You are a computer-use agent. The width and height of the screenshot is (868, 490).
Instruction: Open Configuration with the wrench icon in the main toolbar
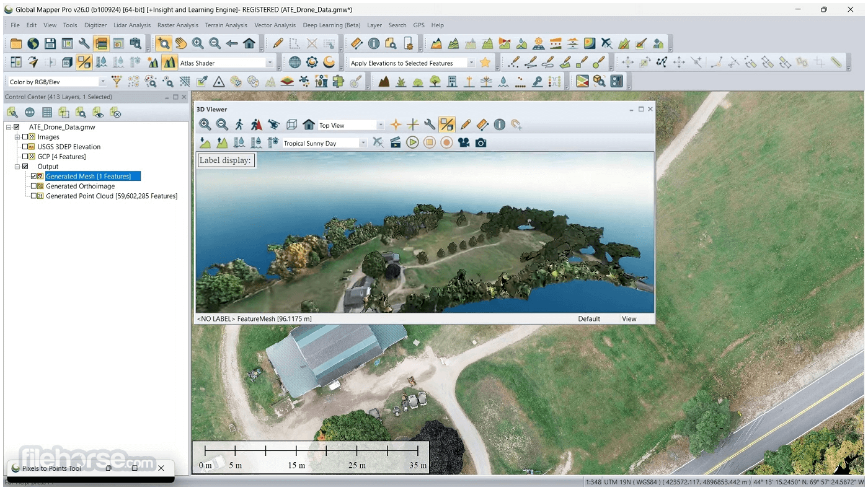84,43
